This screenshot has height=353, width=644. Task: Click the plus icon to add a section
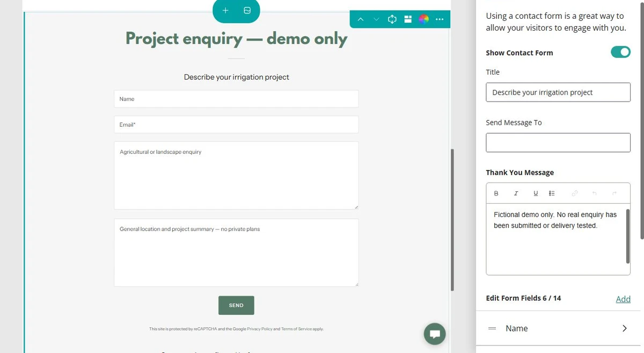tap(225, 11)
